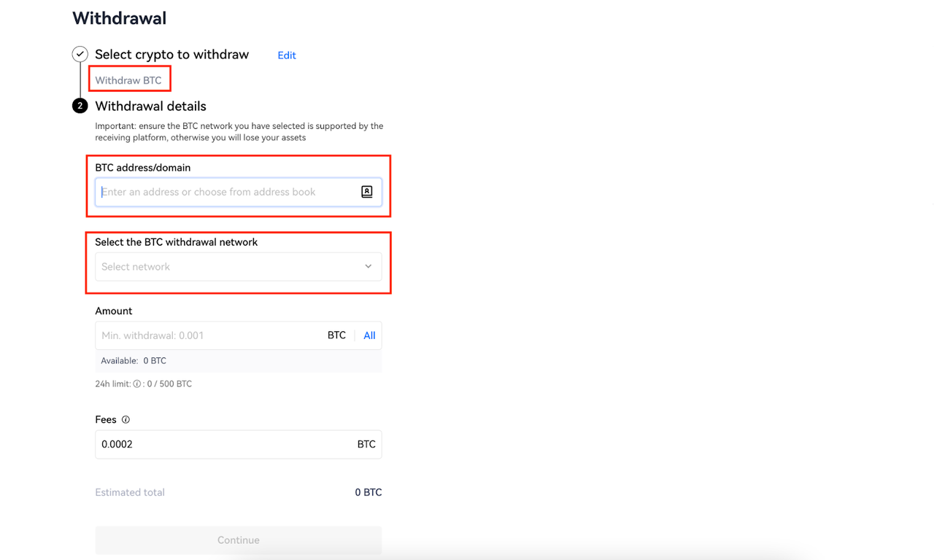The width and height of the screenshot is (934, 560).
Task: Click the Available: 0 BTC text
Action: tap(134, 361)
